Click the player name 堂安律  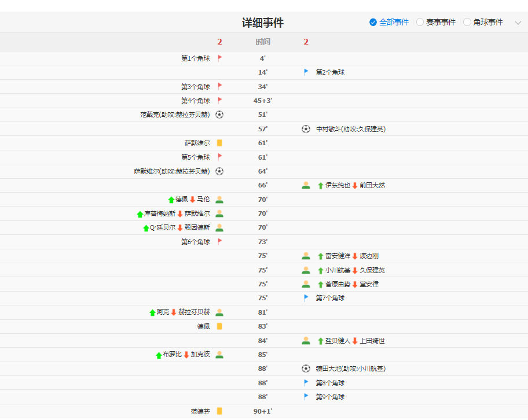coord(369,285)
